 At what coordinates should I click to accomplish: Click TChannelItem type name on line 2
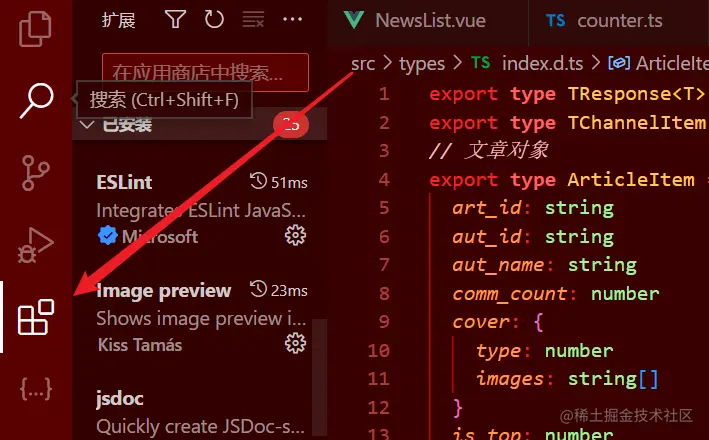(x=637, y=123)
